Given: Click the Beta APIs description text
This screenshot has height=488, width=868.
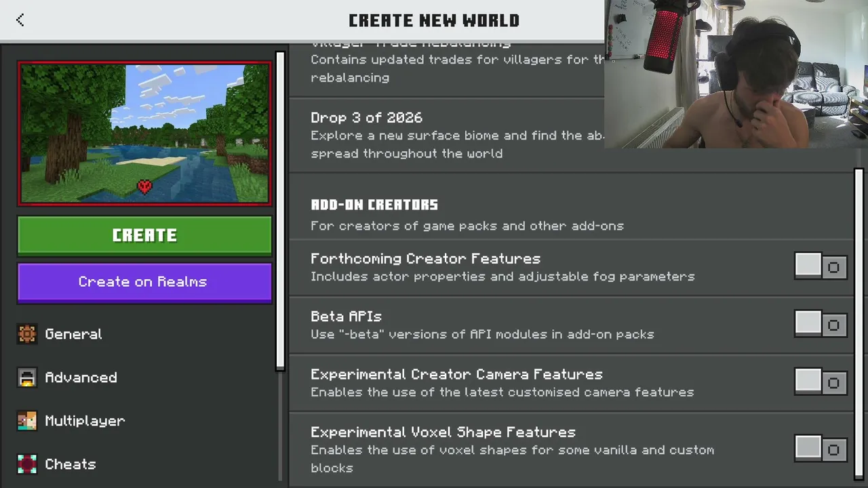Looking at the screenshot, I should [x=482, y=334].
